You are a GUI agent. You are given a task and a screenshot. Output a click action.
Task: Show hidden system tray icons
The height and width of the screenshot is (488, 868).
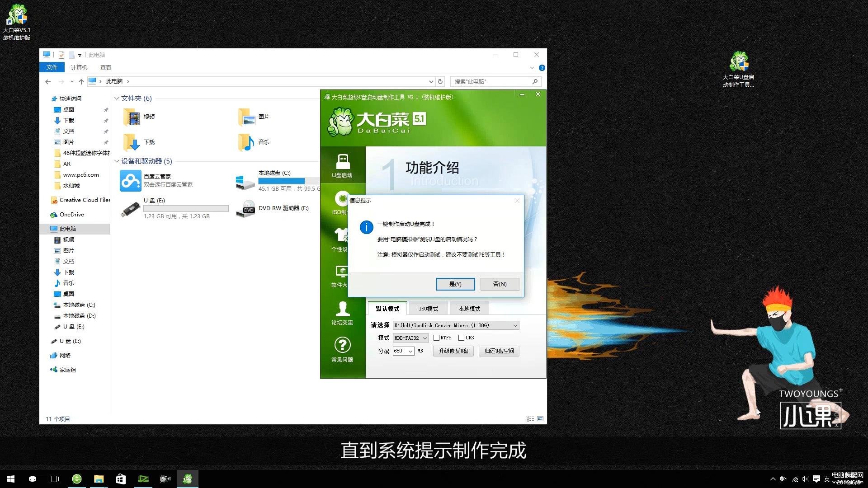[773, 479]
